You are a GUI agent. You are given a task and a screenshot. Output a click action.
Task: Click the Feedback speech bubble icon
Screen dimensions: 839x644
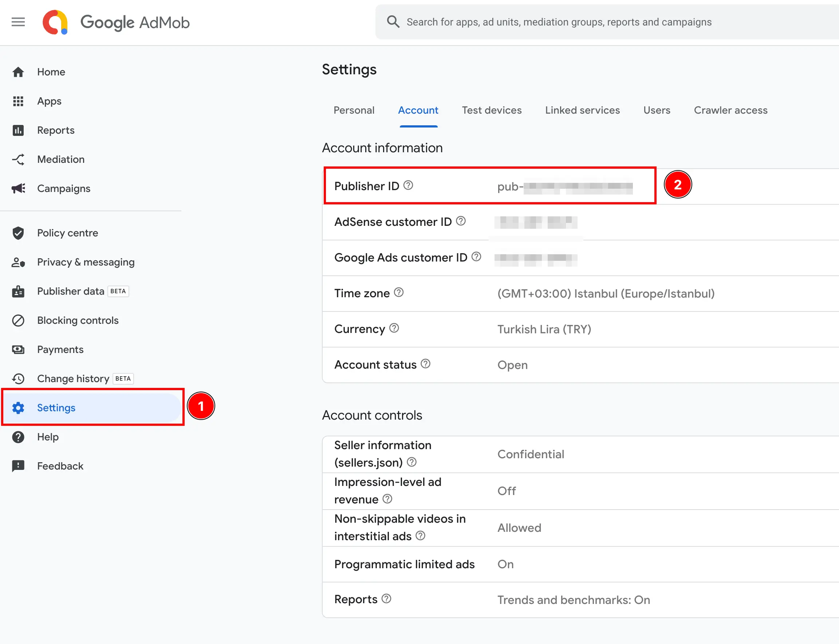(x=18, y=466)
